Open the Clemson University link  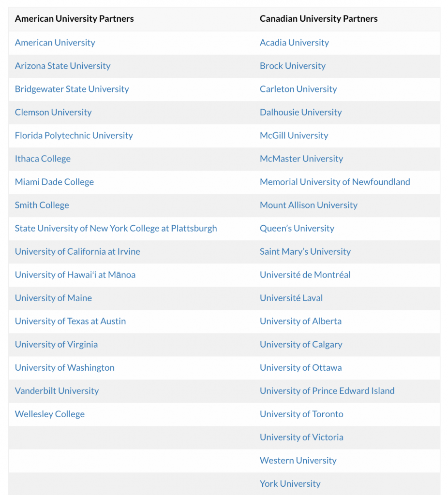coord(53,112)
